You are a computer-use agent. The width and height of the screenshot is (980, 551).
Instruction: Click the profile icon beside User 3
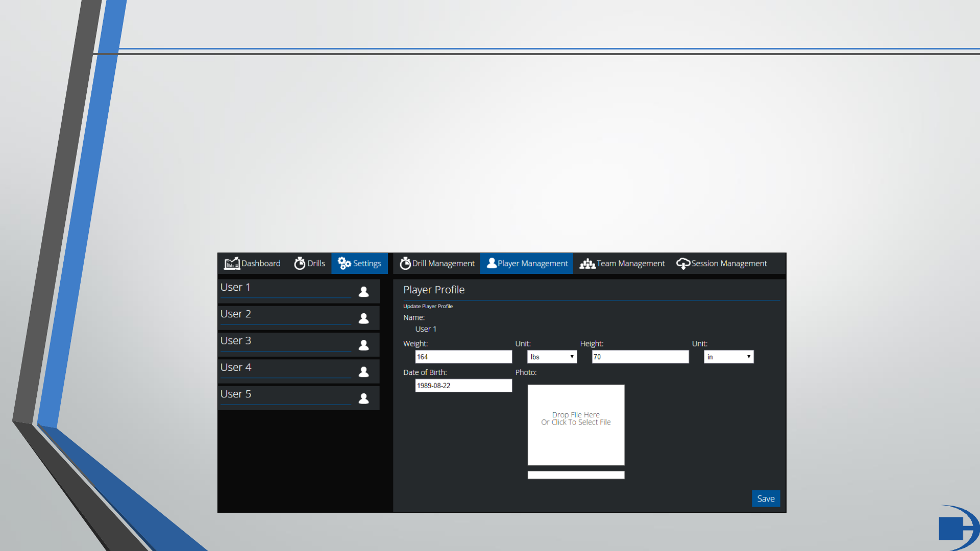[x=363, y=345]
